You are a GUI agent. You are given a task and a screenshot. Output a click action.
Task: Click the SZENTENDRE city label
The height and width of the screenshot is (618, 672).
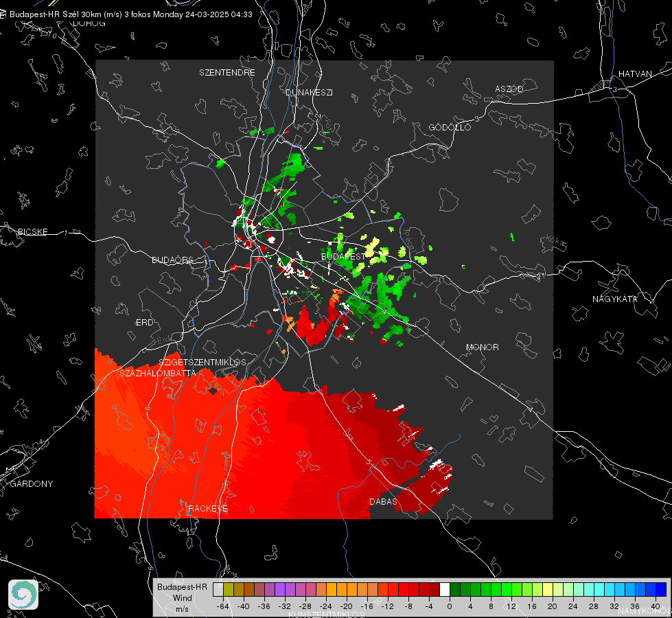pyautogui.click(x=227, y=73)
